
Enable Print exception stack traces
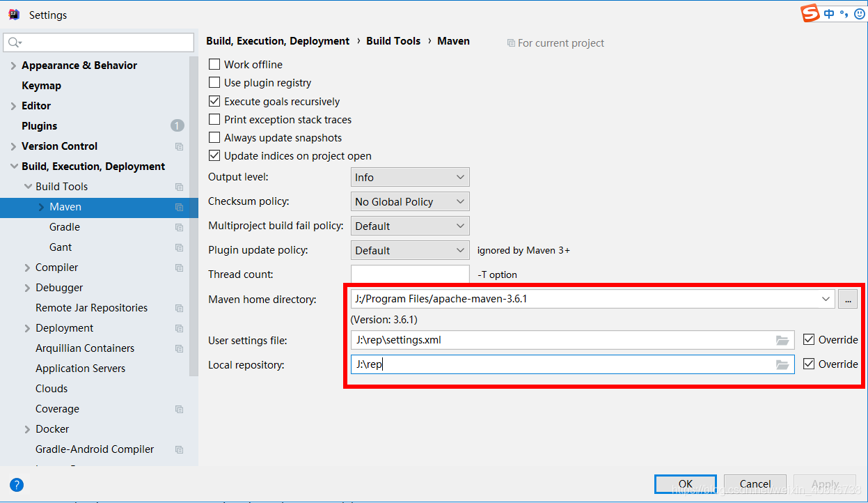[214, 119]
